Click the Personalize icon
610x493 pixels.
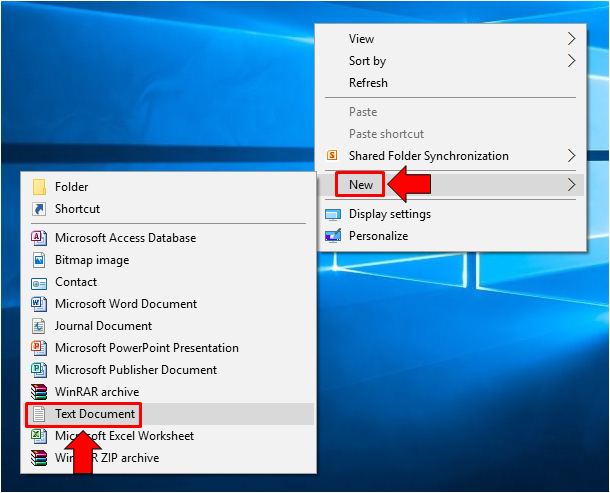coord(333,236)
